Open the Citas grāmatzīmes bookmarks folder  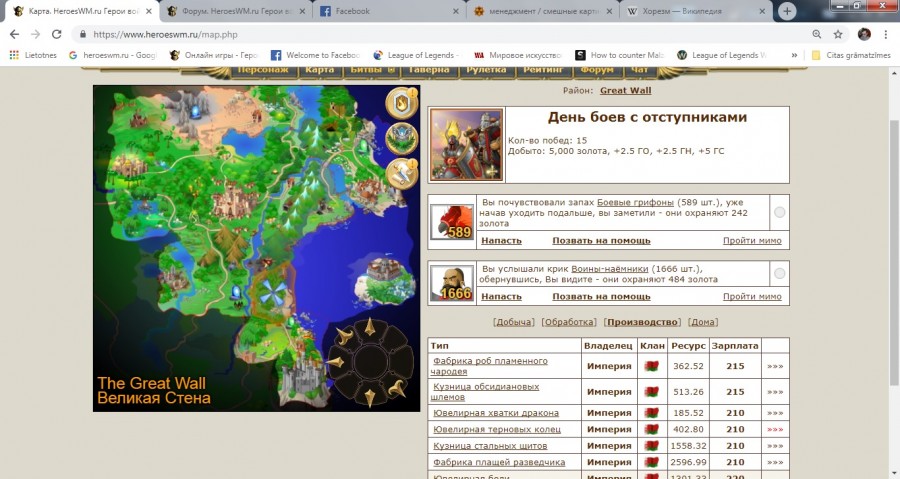pyautogui.click(x=851, y=55)
